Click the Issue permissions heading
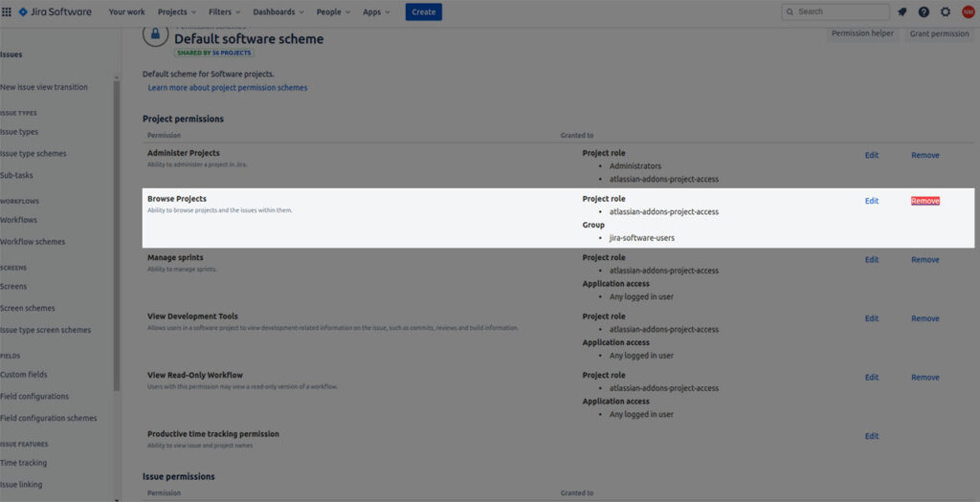The height and width of the screenshot is (502, 980). (179, 476)
